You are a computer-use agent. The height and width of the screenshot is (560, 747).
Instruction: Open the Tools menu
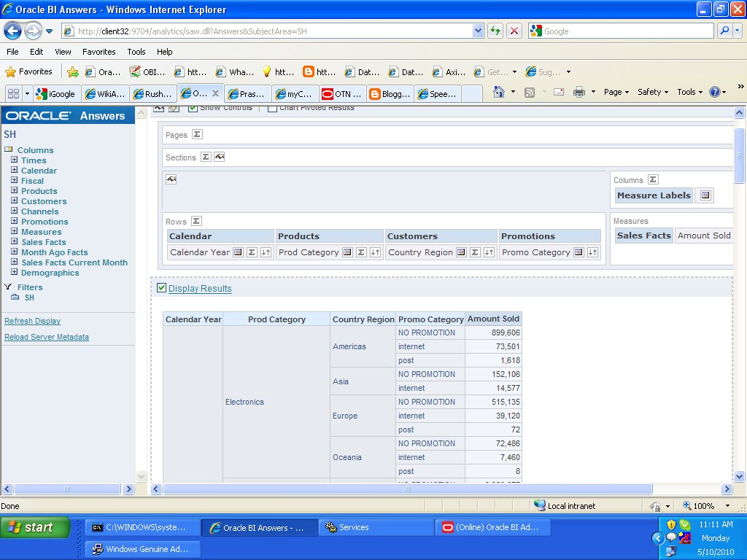tap(136, 52)
